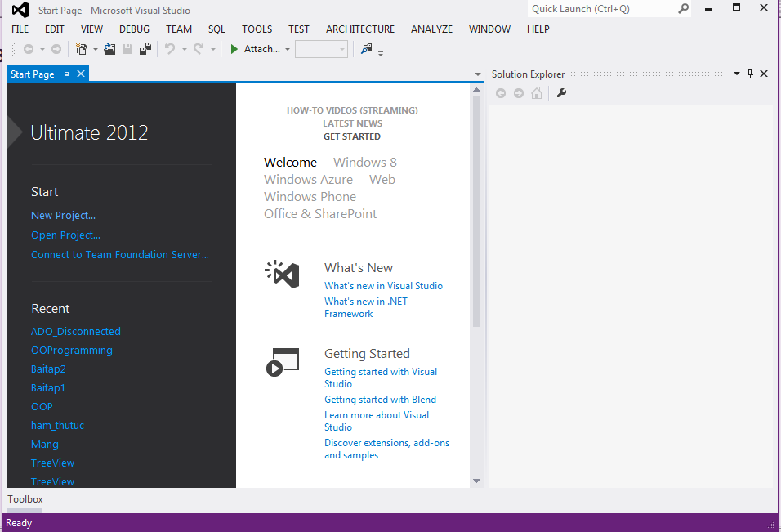Open the TEAM menu
The image size is (781, 532).
179,29
